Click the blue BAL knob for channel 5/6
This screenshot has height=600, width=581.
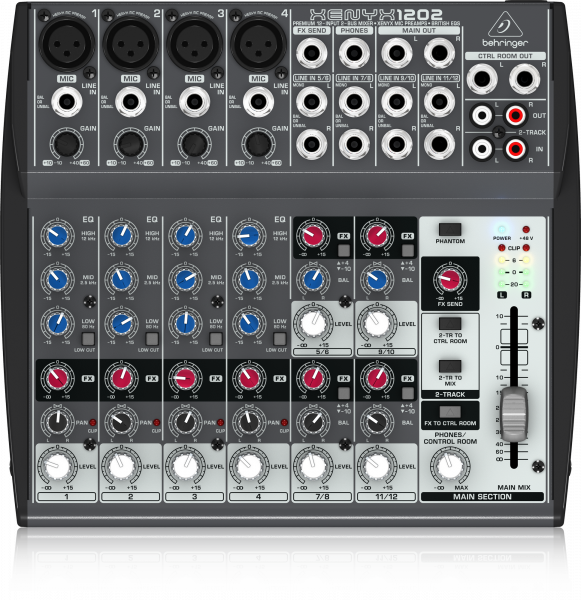pos(313,279)
